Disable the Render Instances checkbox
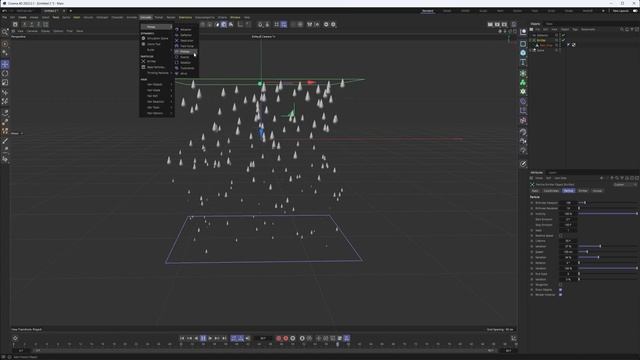The height and width of the screenshot is (360, 640). click(560, 294)
